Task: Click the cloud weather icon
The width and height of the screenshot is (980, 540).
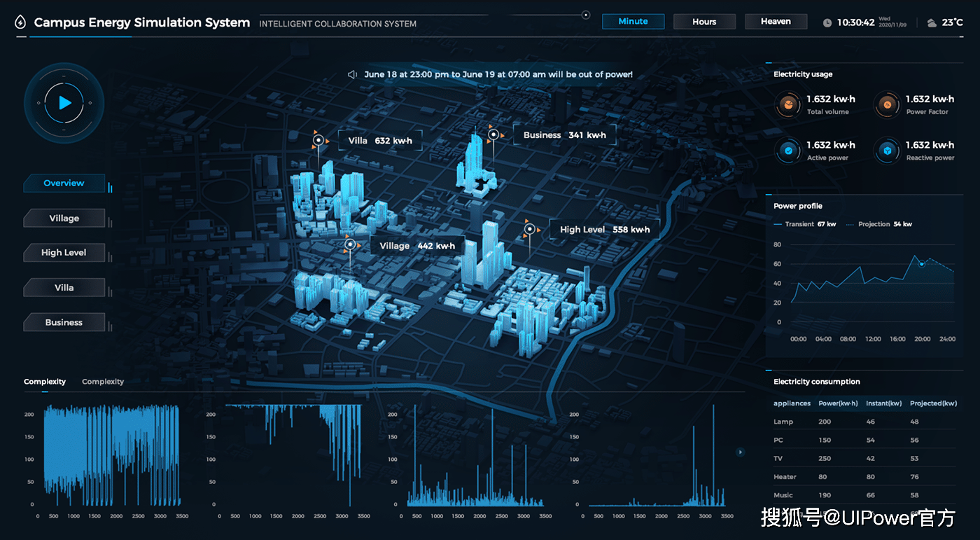Action: point(932,22)
